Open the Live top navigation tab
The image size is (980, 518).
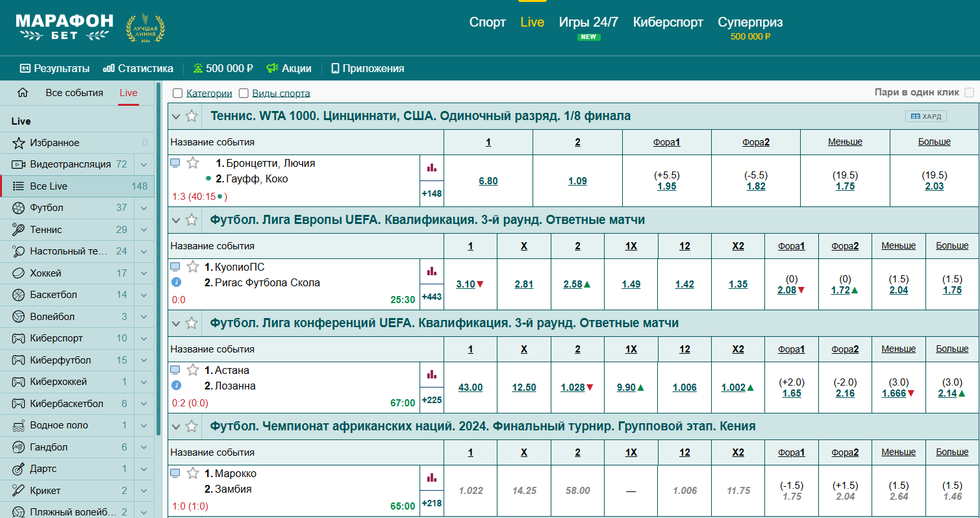(533, 22)
